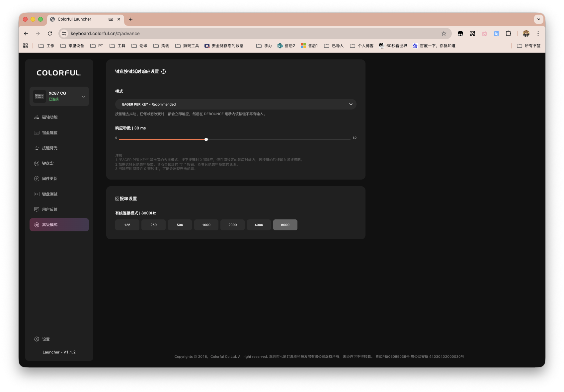
Task: Select the 125 Hz polling rate
Action: (x=127, y=225)
